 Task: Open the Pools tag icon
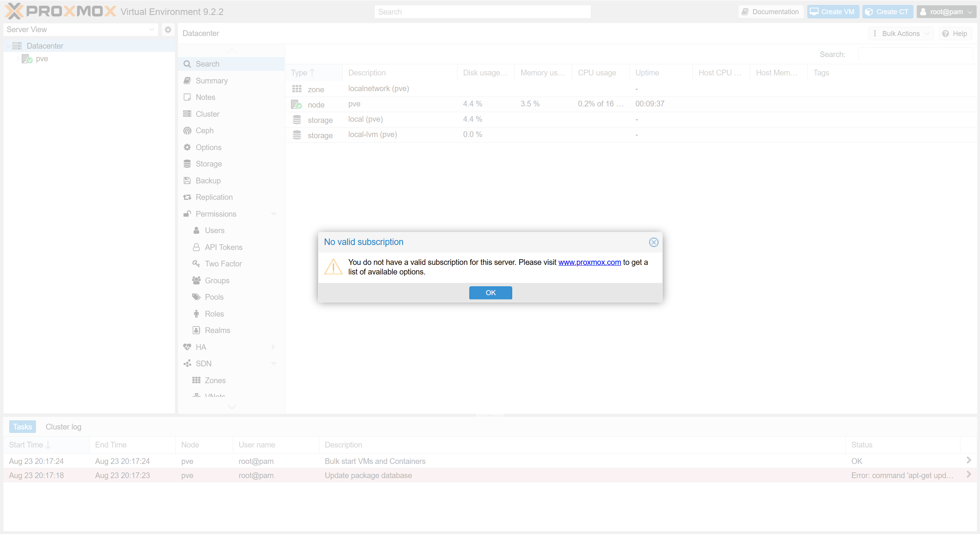coord(196,297)
